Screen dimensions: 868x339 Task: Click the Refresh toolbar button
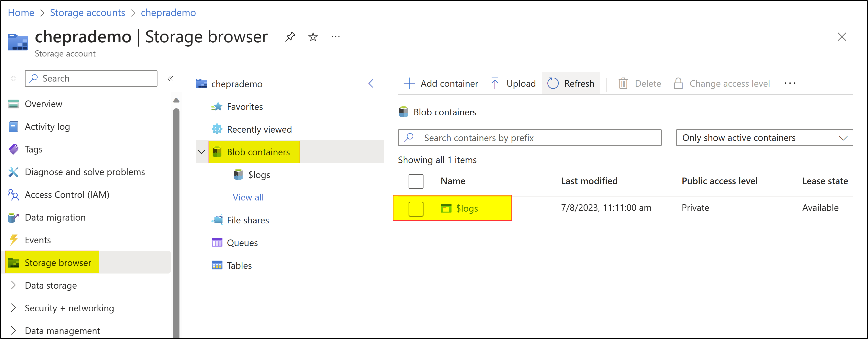(x=571, y=83)
